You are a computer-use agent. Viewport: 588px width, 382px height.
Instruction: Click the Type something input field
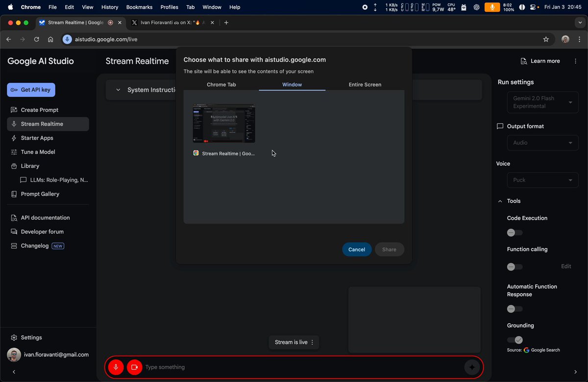click(x=301, y=367)
